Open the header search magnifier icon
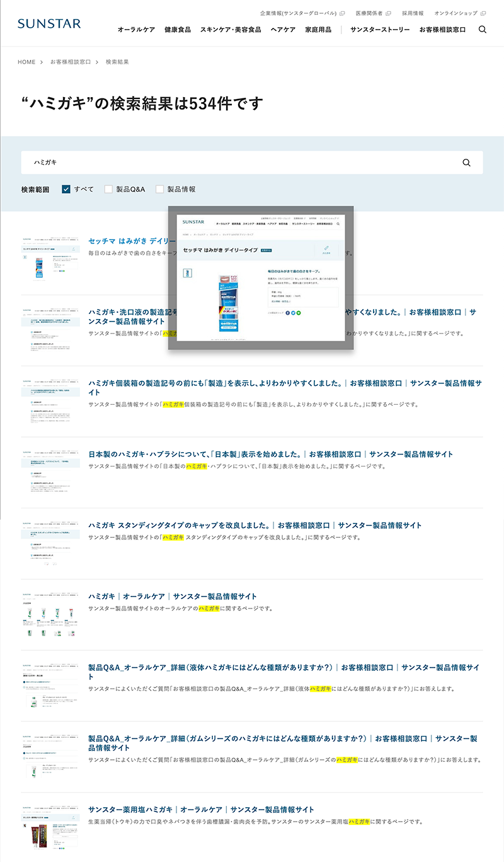Screen dimensions: 504x862 pyautogui.click(x=483, y=29)
